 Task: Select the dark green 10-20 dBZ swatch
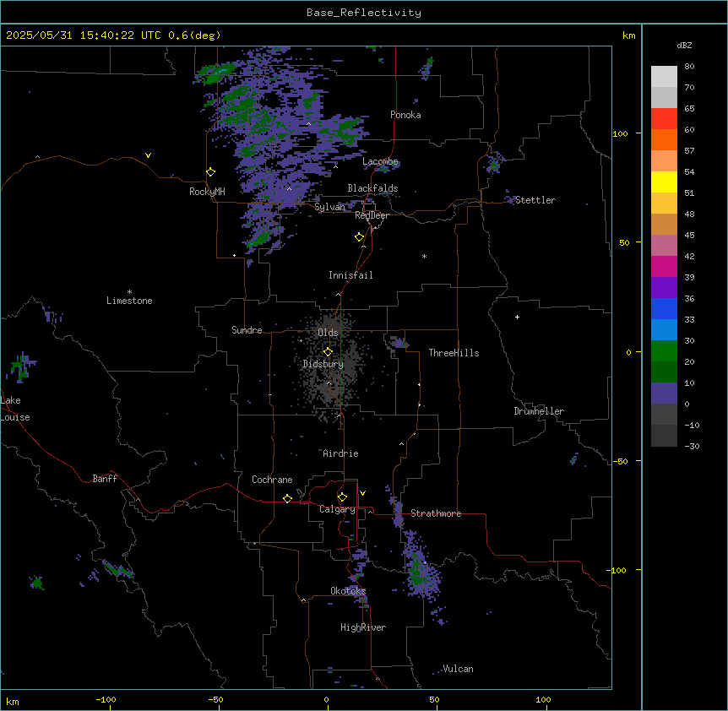pos(664,372)
